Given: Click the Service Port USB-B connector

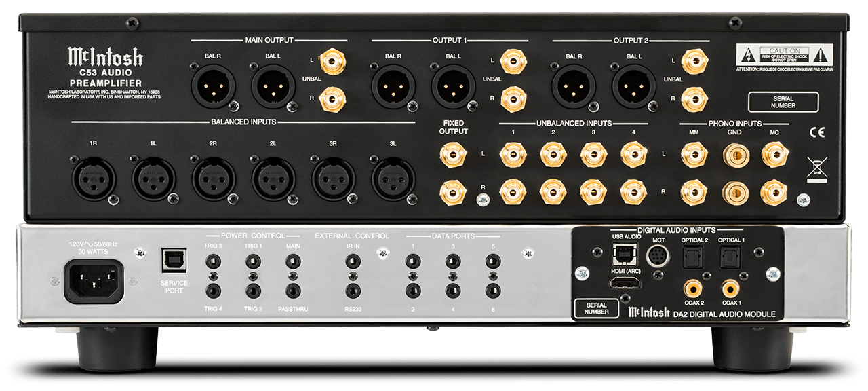Looking at the screenshot, I should [174, 261].
